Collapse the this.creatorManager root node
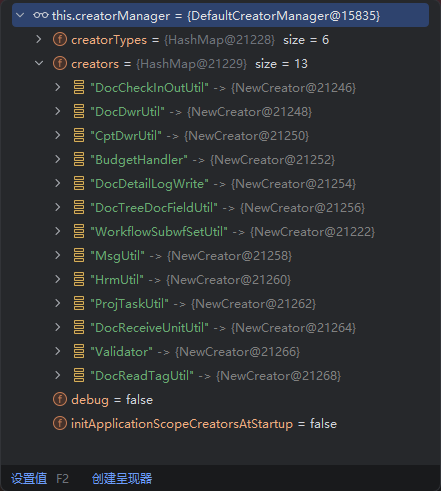441x491 pixels. tap(20, 15)
